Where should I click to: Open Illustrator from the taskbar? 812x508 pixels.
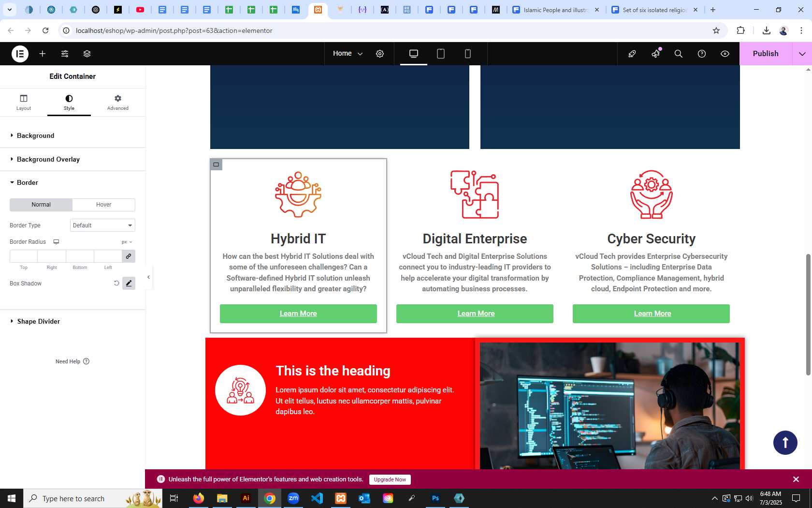pyautogui.click(x=246, y=498)
